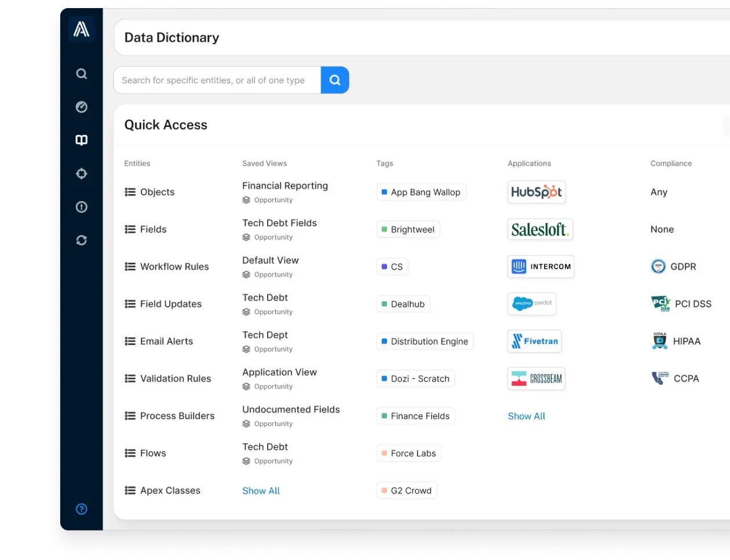This screenshot has width=730, height=560.
Task: Click the sync refresh icon in sidebar
Action: click(x=82, y=240)
